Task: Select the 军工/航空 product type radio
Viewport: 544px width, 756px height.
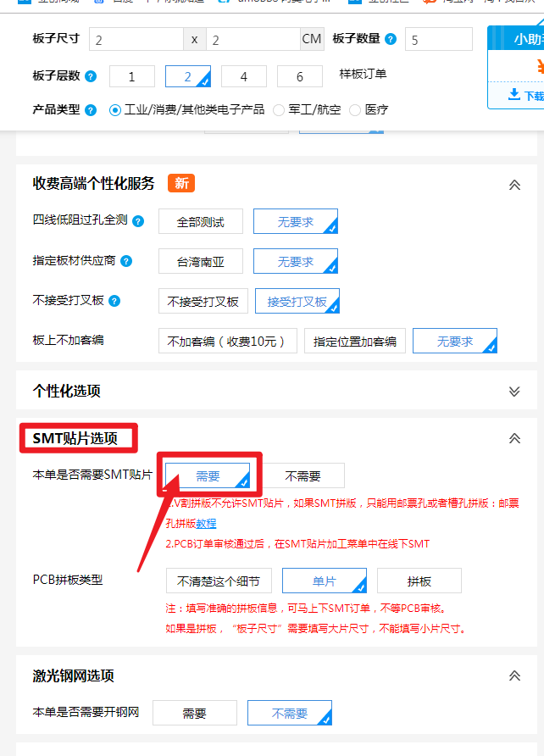Action: pyautogui.click(x=279, y=110)
